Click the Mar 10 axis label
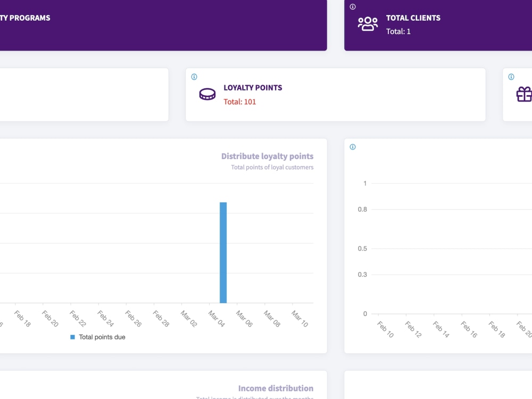Screen dimensions: 532x399 pos(300,318)
